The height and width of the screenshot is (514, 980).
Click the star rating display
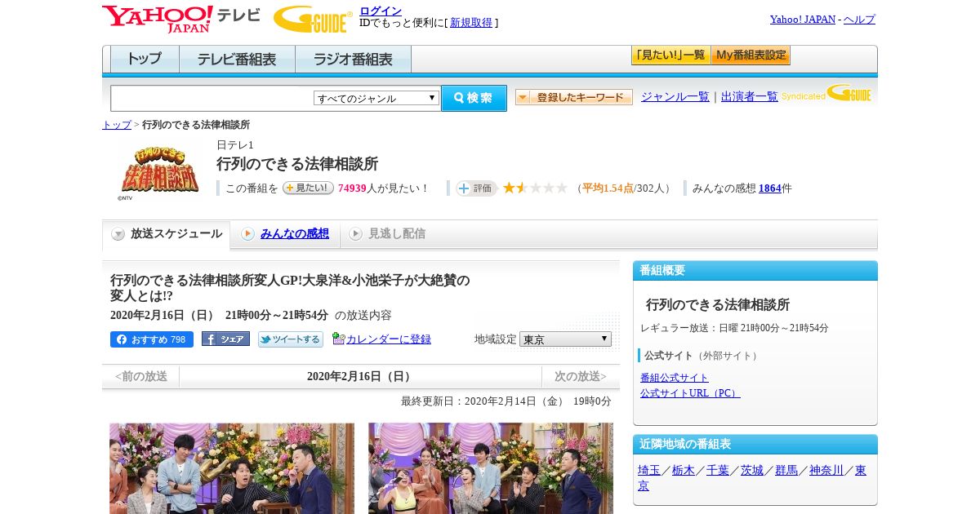[x=535, y=188]
